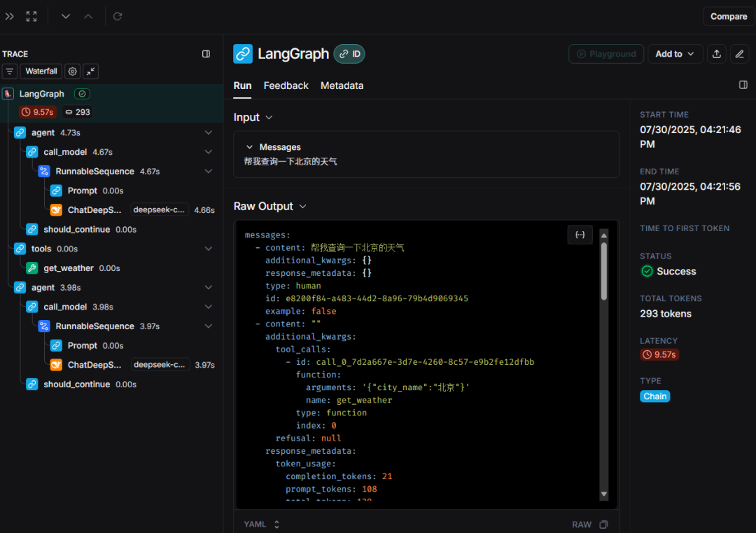
Task: Copy raw output using the copy icon
Action: pos(603,525)
